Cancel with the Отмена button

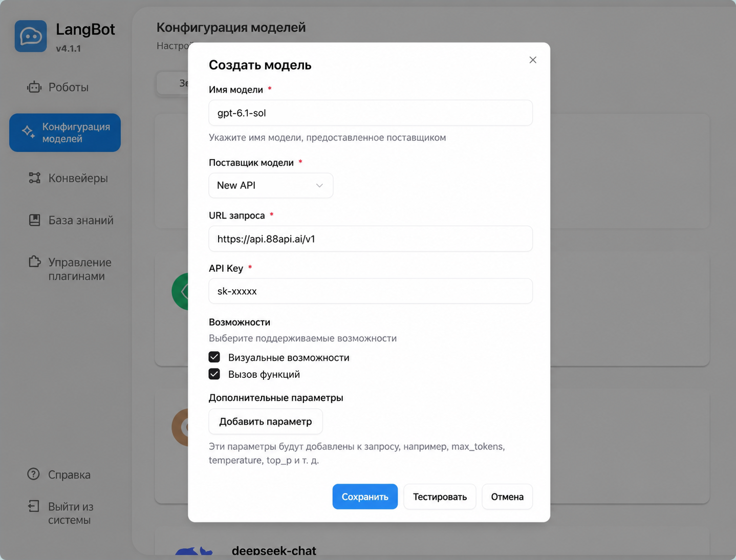[x=507, y=497]
